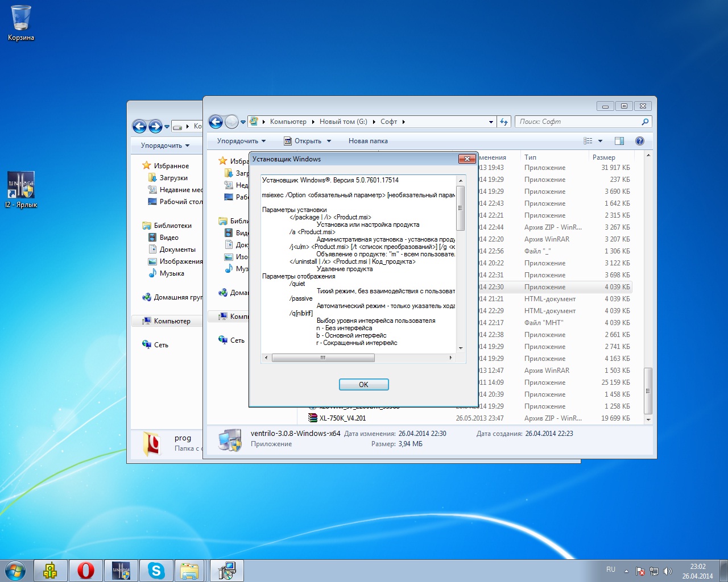This screenshot has width=728, height=582.
Task: Click the horizontal scrollbar in installer dialog
Action: tap(322, 358)
